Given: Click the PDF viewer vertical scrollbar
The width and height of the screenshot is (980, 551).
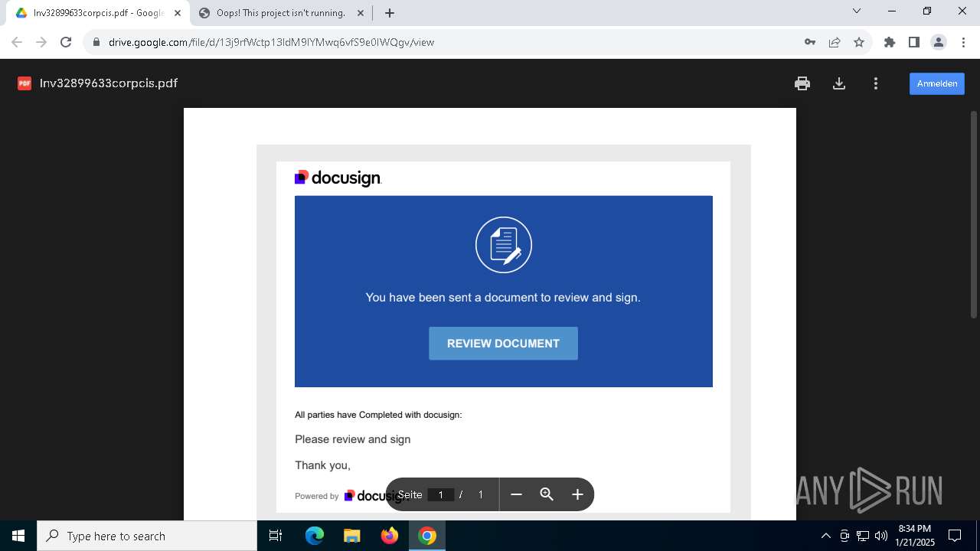Looking at the screenshot, I should coord(974,214).
